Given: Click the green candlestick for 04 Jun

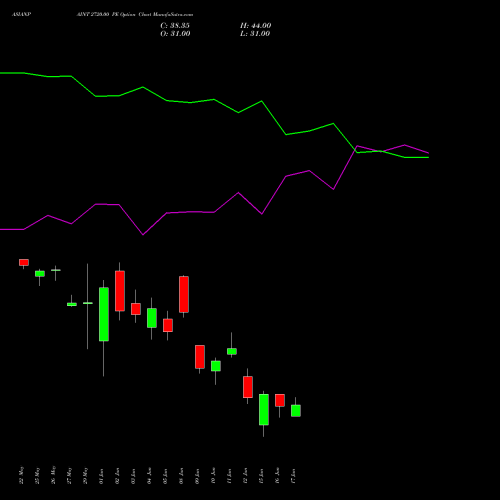Looking at the screenshot, I should click(x=152, y=318).
